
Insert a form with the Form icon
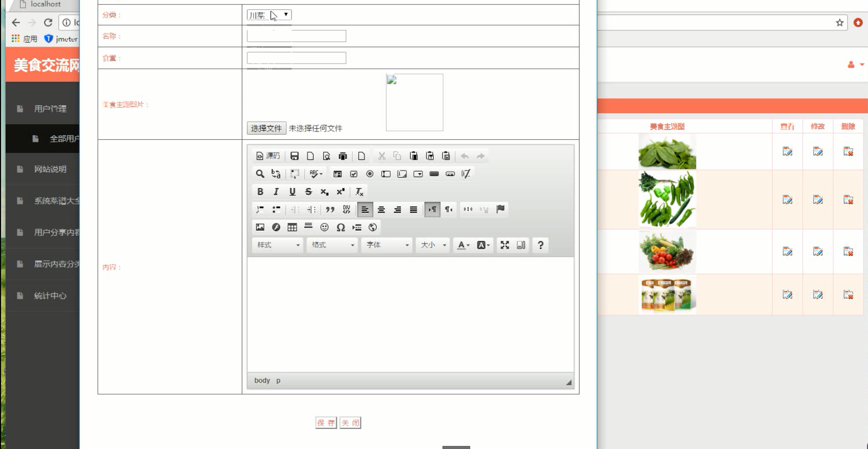(x=338, y=174)
